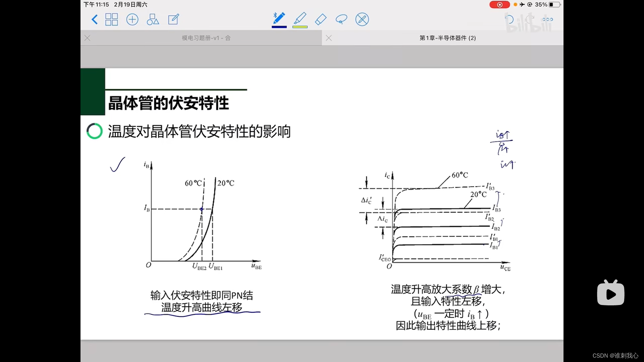Open the shapes tool
Screen dimensions: 644x362
pos(153,19)
